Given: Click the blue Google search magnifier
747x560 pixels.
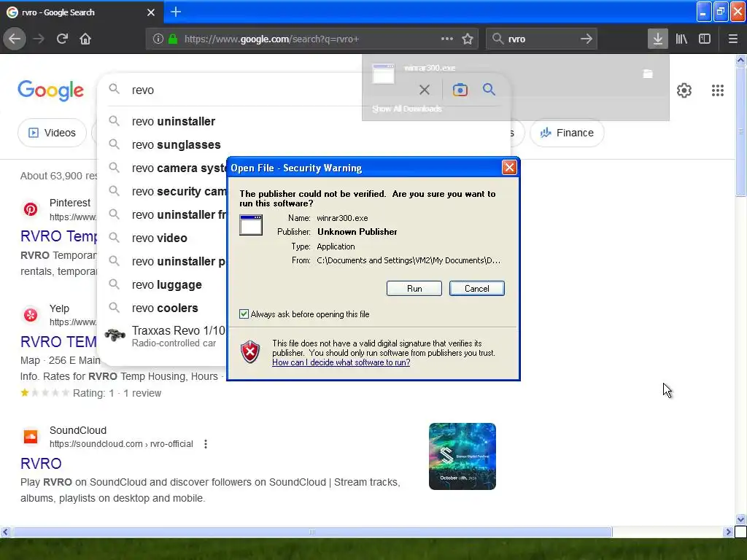Looking at the screenshot, I should [489, 89].
